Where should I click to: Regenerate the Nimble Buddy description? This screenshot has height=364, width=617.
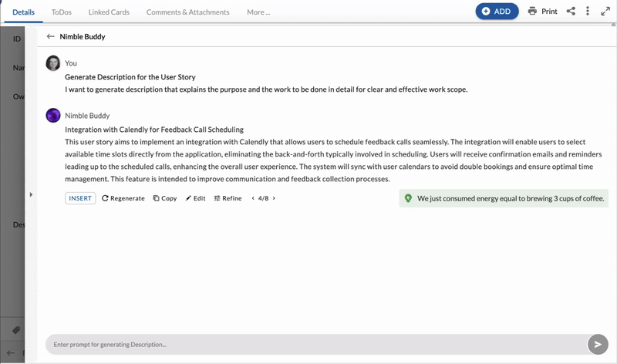(x=123, y=198)
